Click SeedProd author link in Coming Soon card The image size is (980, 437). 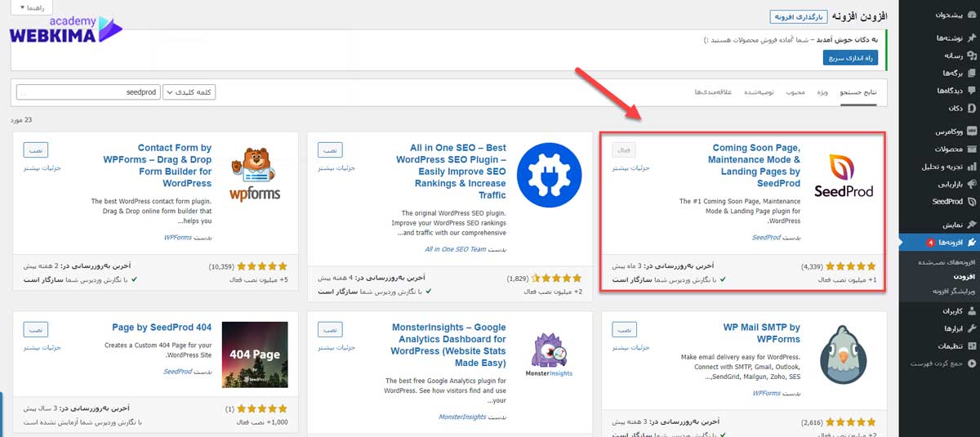766,238
